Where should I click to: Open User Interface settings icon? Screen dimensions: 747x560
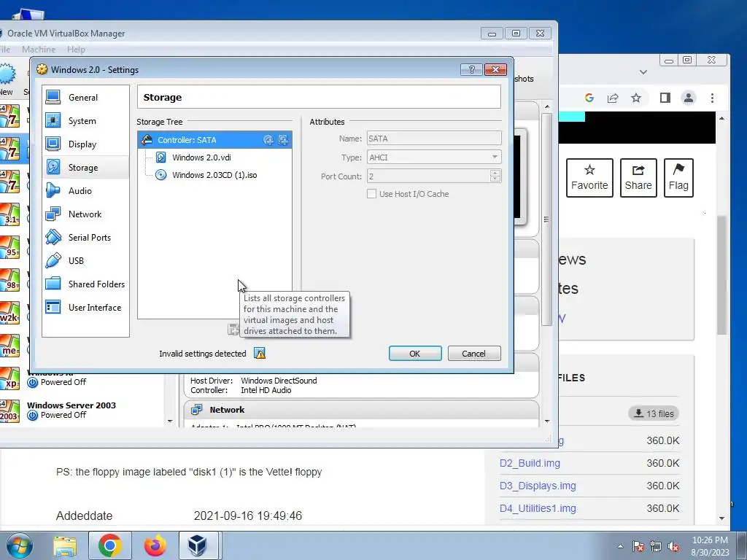tap(53, 307)
